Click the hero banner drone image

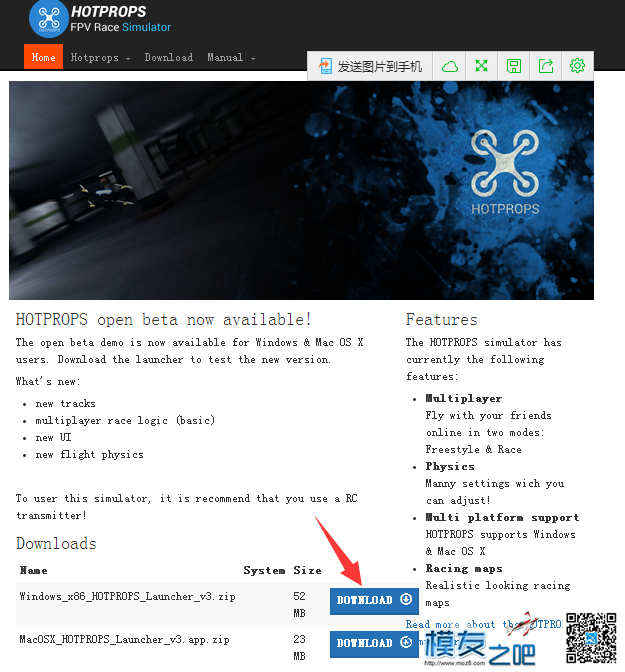click(301, 190)
